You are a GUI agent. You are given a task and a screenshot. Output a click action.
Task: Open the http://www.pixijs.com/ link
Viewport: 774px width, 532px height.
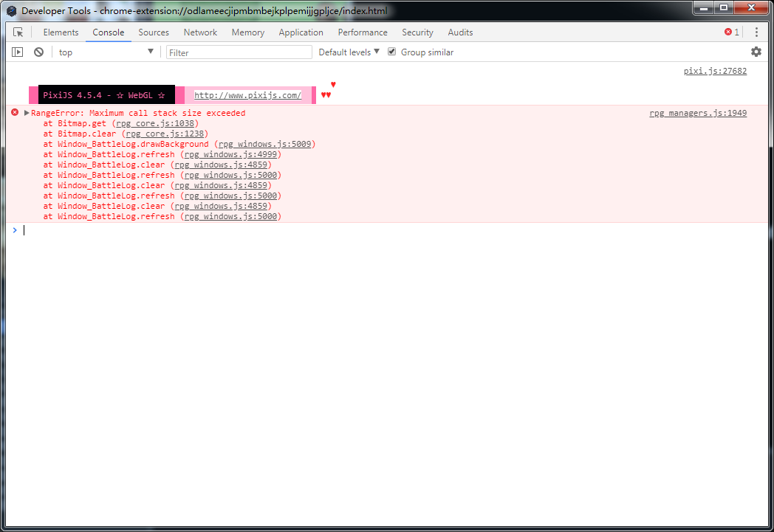[x=248, y=95]
